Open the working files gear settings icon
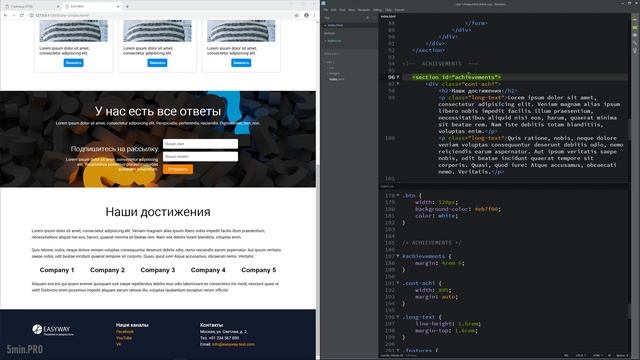 pyautogui.click(x=367, y=18)
